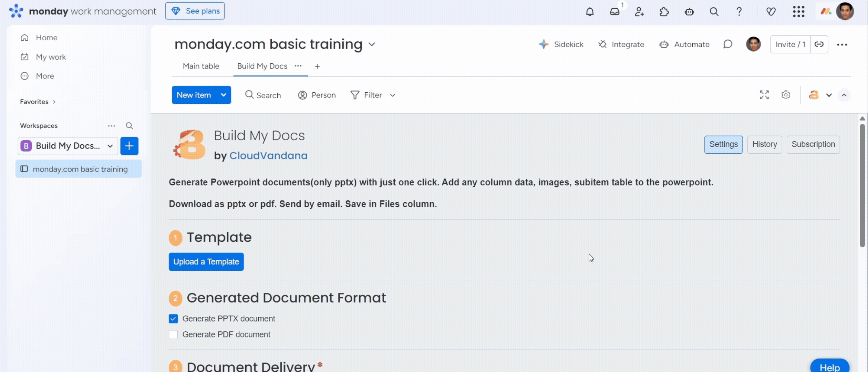The width and height of the screenshot is (868, 372).
Task: Open the New item dropdown arrow
Action: [x=224, y=95]
